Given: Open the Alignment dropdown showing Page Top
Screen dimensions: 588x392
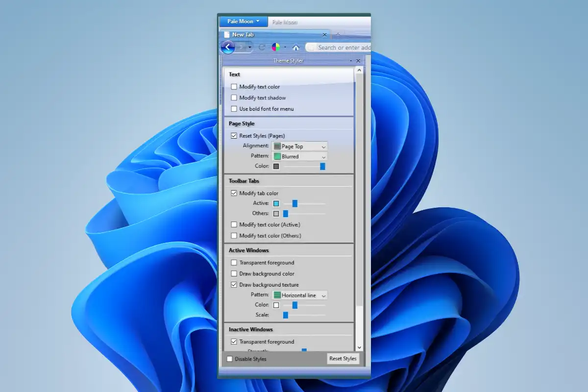Looking at the screenshot, I should (299, 146).
